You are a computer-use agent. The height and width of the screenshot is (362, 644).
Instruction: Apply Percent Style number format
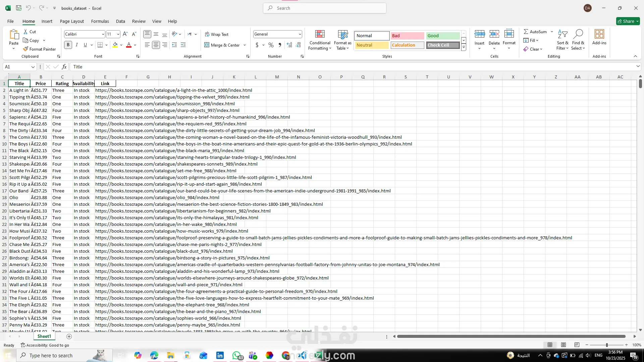tap(271, 45)
